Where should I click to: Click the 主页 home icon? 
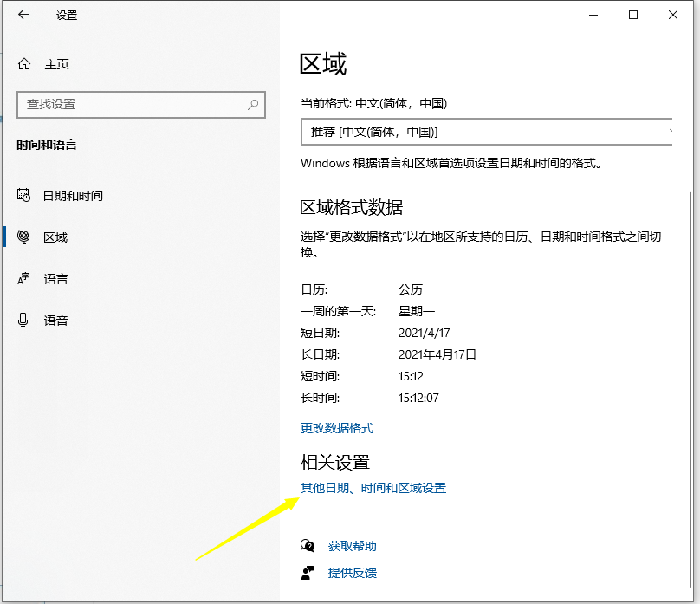click(x=23, y=63)
